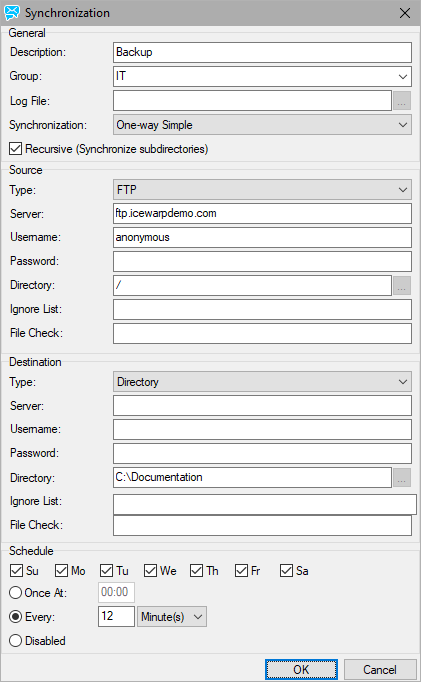This screenshot has height=682, width=421.
Task: Click the Synchronization app icon in title bar
Action: click(12, 13)
